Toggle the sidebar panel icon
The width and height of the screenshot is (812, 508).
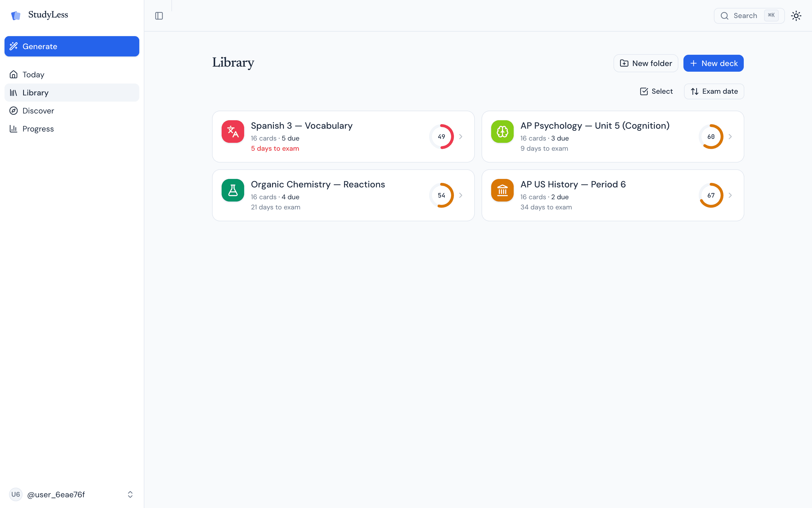[159, 16]
